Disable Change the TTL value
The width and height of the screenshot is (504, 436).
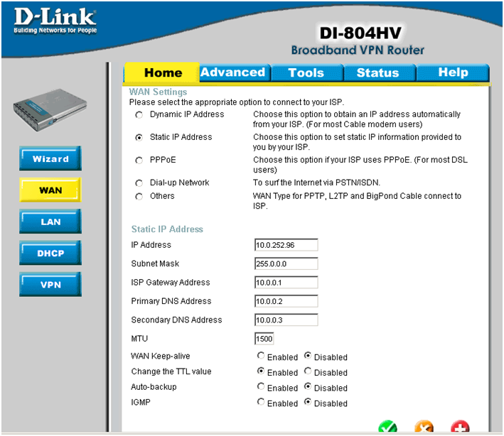click(308, 371)
